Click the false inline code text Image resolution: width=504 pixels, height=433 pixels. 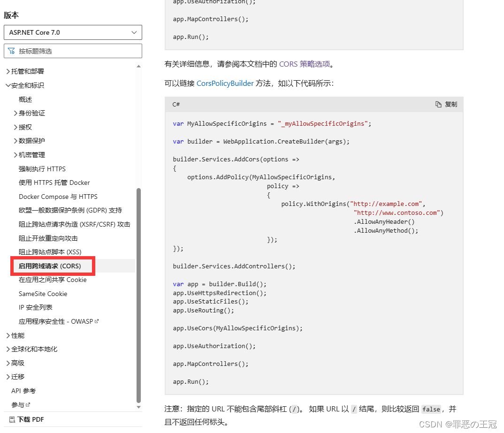coord(431,409)
